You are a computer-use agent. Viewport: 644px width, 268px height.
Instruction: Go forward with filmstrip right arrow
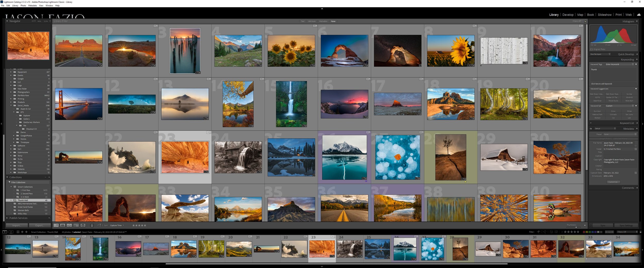[26, 232]
